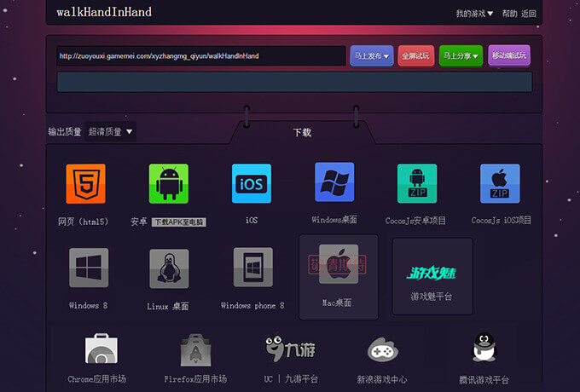
Task: Click the 腾讯游戏平台 QQ penguin icon
Action: click(484, 347)
